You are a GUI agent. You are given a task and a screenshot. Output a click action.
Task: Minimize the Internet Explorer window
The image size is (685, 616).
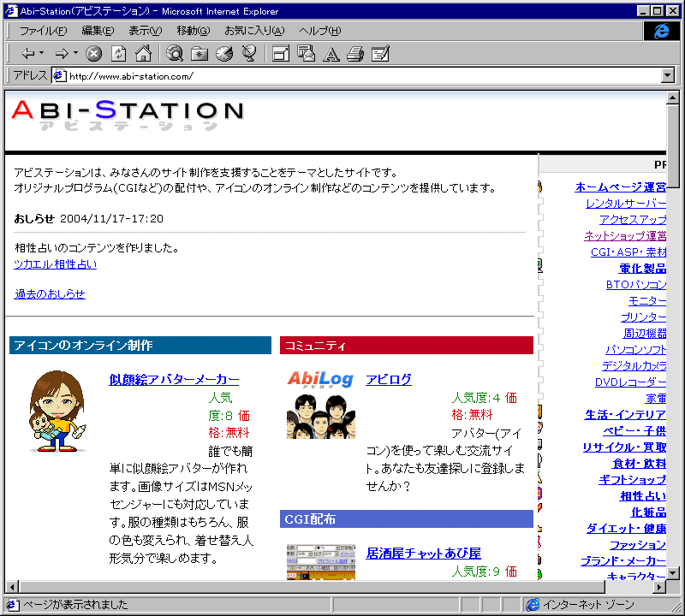(644, 11)
